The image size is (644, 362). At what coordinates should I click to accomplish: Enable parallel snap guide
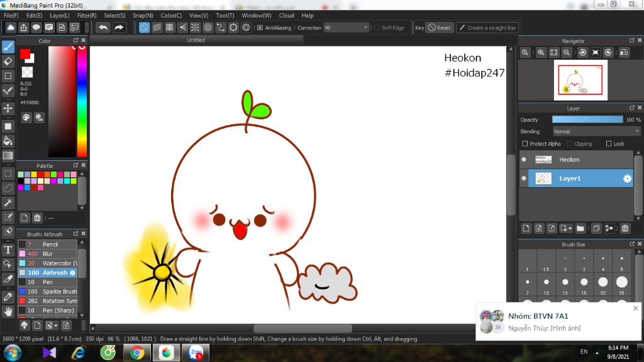click(x=157, y=28)
